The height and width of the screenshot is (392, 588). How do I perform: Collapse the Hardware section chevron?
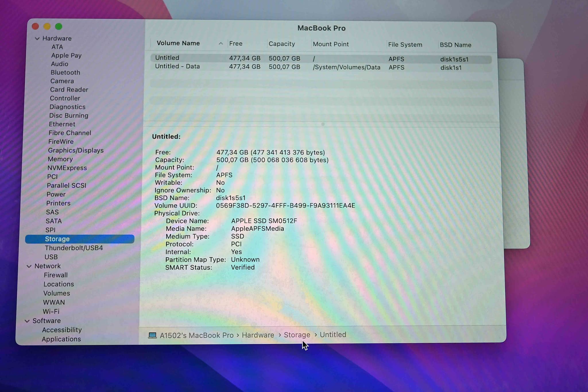[x=37, y=38]
